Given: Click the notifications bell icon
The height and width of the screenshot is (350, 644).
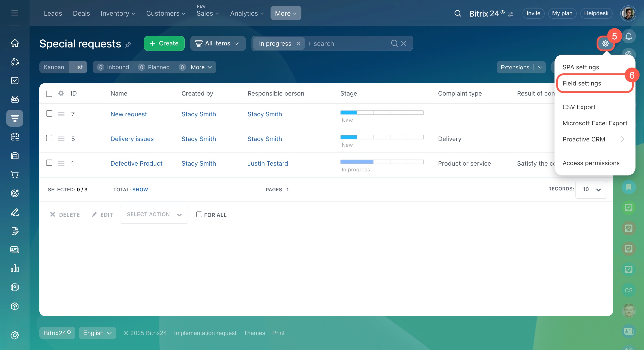Looking at the screenshot, I should pos(629,36).
